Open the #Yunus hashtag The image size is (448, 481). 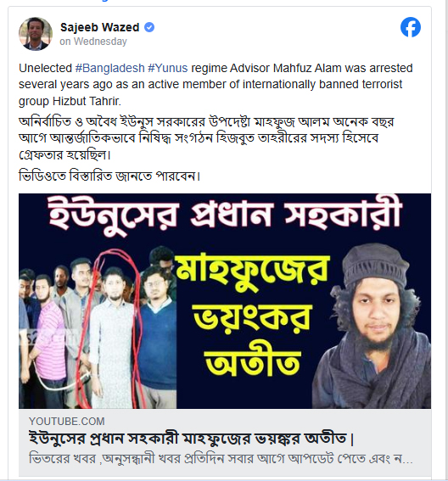[x=167, y=68]
